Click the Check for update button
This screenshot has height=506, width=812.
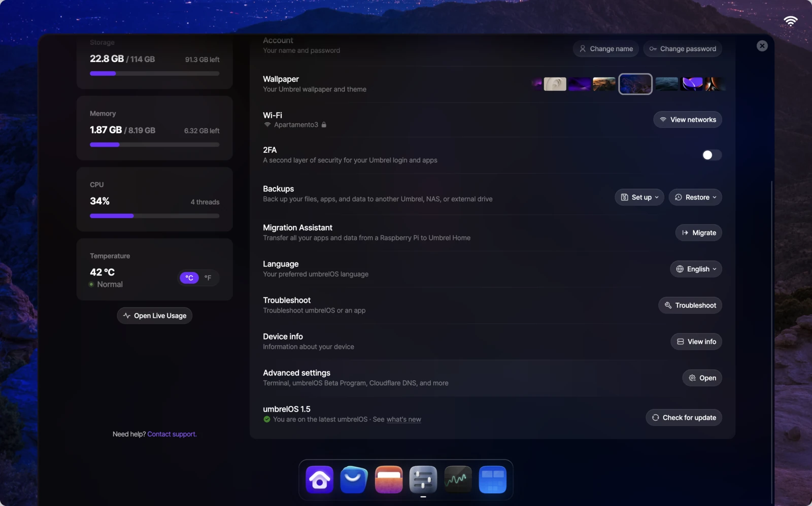[683, 417]
